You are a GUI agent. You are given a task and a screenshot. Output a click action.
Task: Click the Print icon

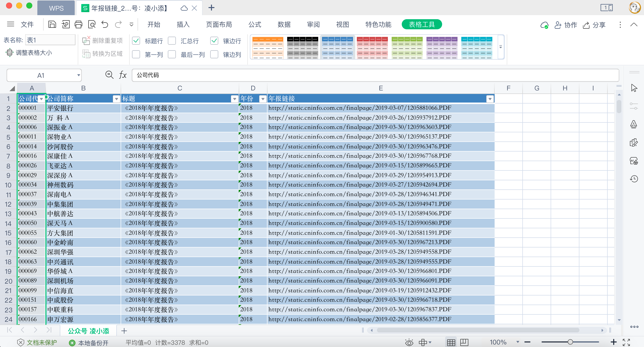pos(78,24)
